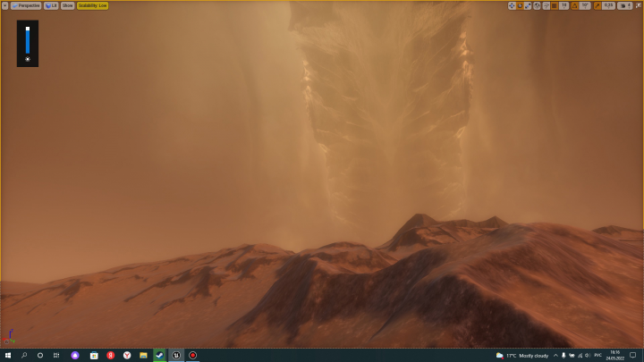Open the rotation snap 10° dropdown
This screenshot has height=362, width=644.
pos(585,5)
